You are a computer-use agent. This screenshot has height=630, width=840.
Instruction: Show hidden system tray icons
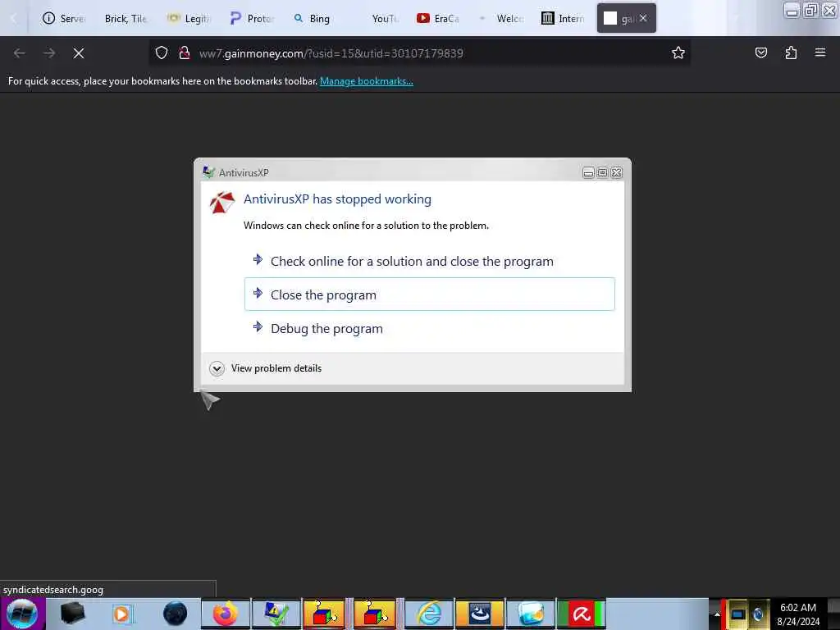point(717,614)
